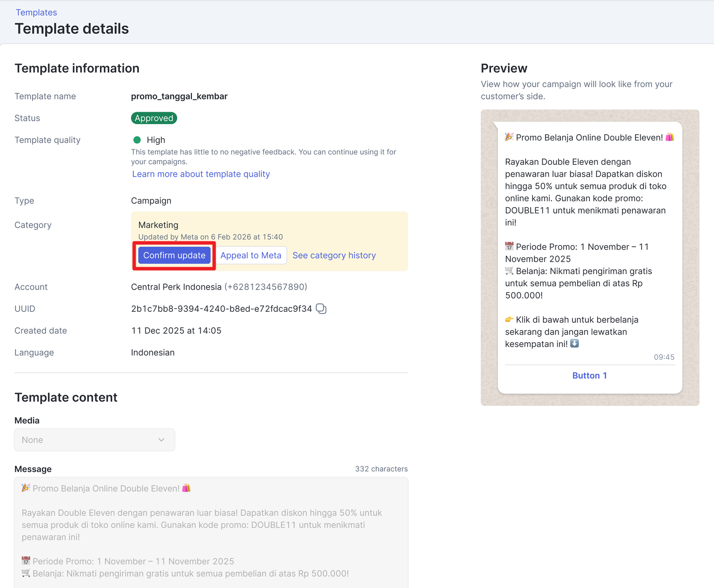Open Learn more about template quality
Image resolution: width=714 pixels, height=588 pixels.
pos(201,174)
